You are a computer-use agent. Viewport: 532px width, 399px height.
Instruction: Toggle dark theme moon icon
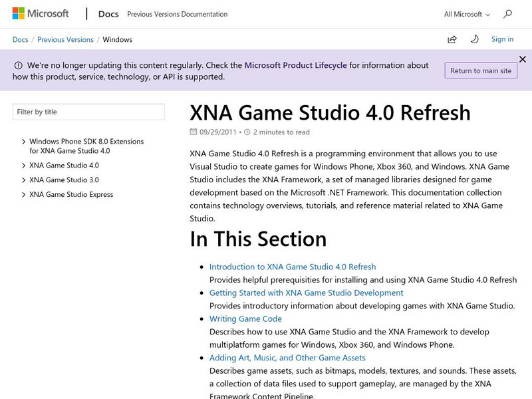(474, 39)
